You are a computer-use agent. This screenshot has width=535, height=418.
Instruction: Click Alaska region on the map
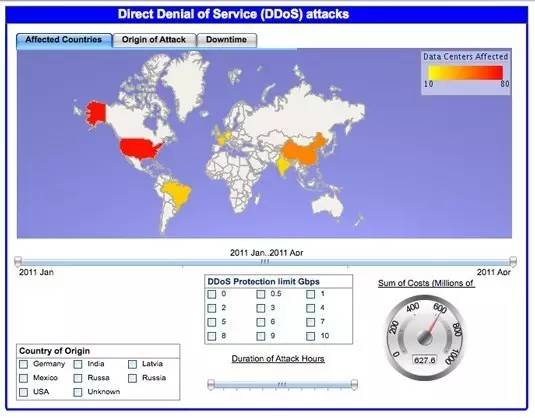click(95, 113)
